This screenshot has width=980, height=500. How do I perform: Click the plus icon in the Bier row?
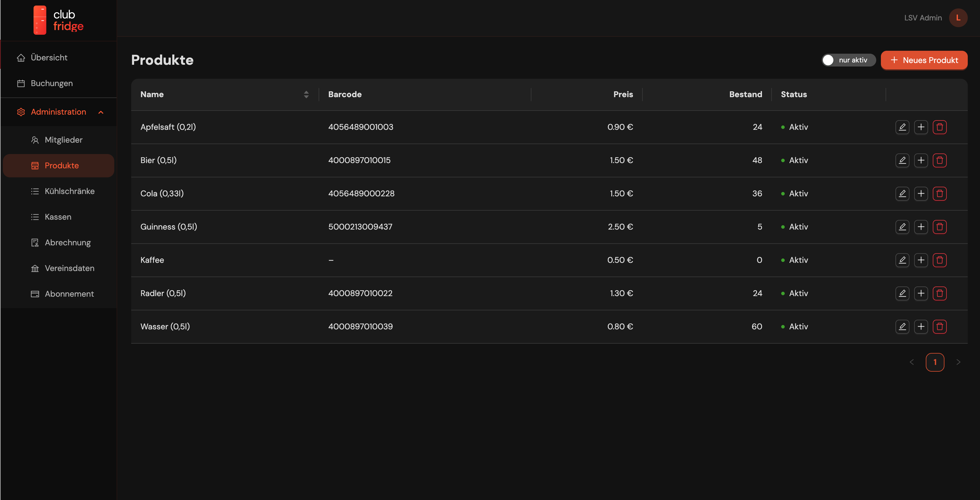click(921, 160)
